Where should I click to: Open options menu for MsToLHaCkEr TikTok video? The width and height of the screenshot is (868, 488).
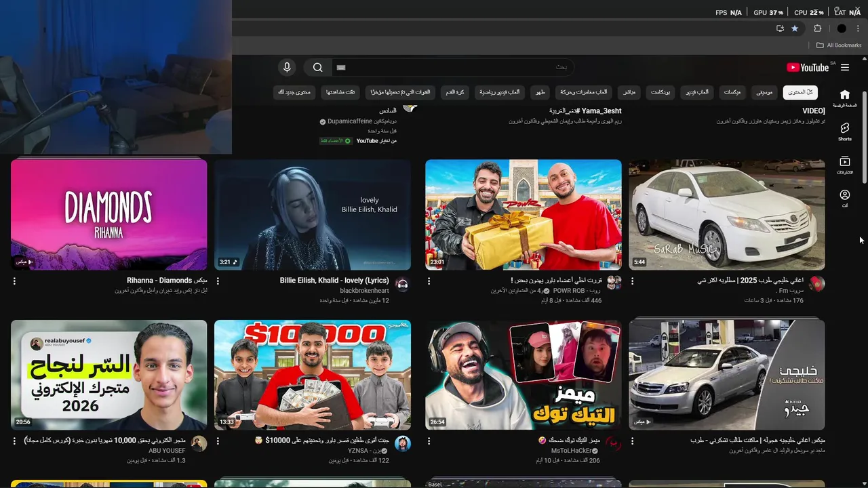click(x=429, y=441)
